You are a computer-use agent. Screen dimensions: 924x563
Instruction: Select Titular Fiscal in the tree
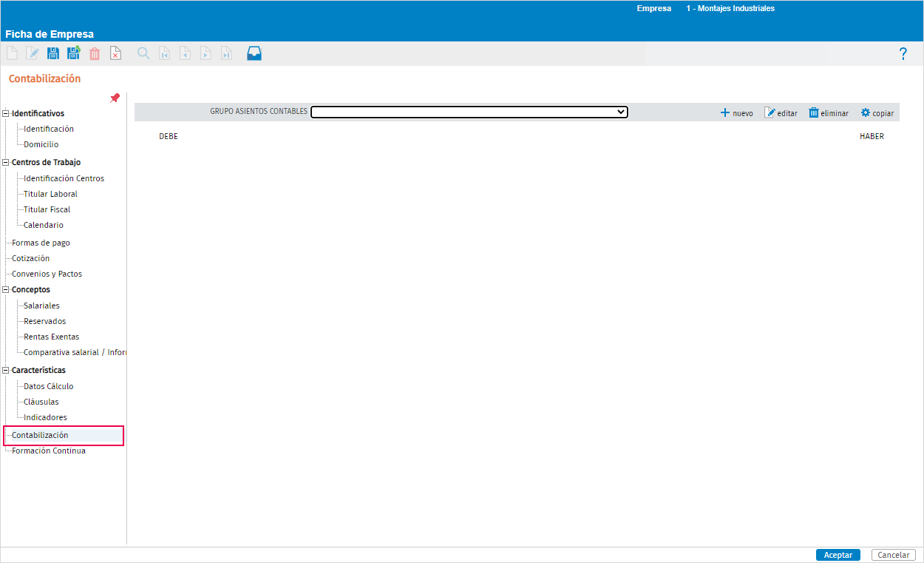click(47, 209)
